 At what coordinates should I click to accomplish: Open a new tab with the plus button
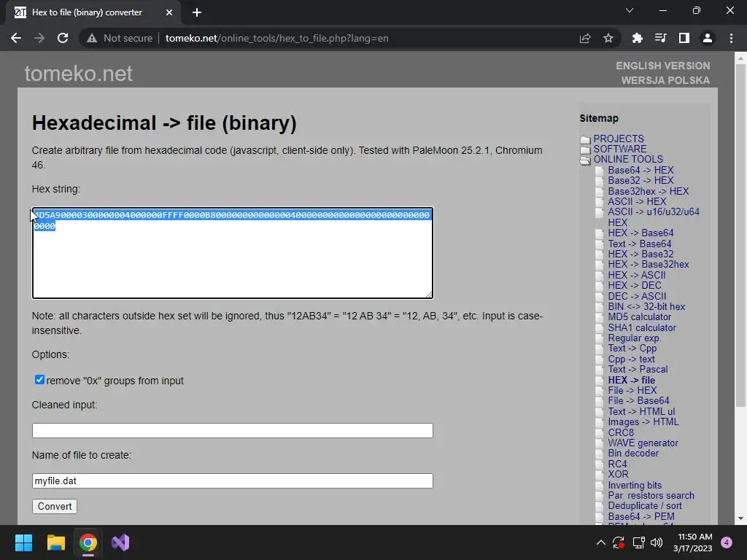coord(197,12)
